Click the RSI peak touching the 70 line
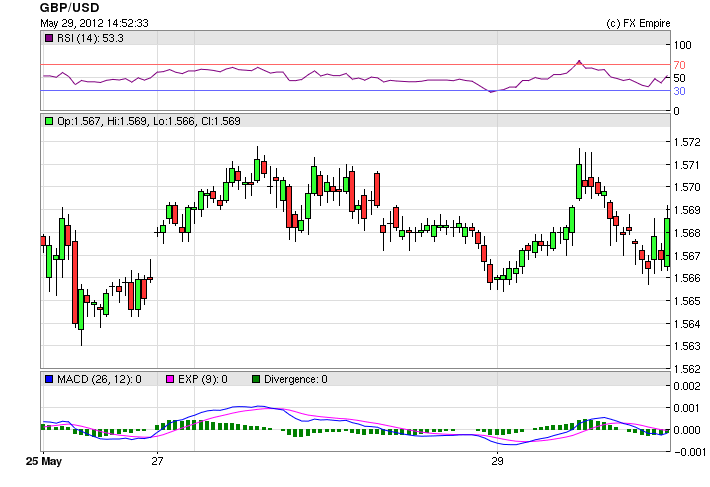710x487 pixels. 579,62
